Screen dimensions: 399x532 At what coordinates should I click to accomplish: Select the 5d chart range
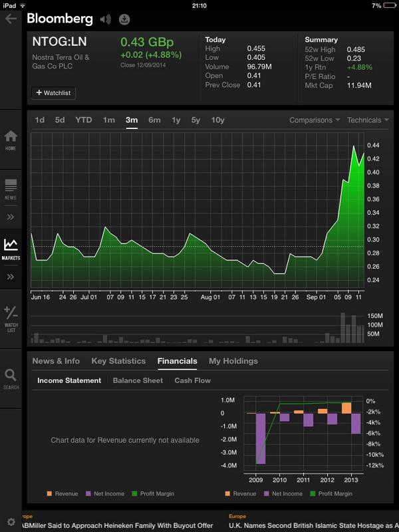tap(60, 120)
